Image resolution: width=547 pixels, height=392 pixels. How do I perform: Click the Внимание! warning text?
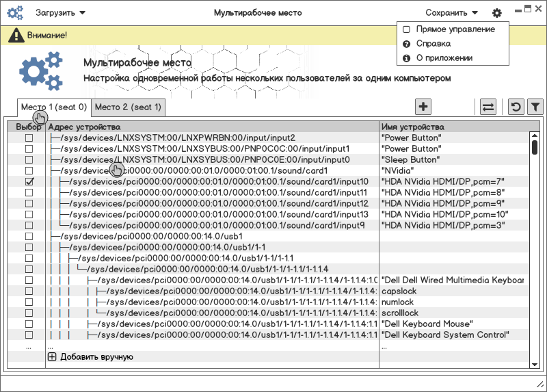(x=47, y=36)
